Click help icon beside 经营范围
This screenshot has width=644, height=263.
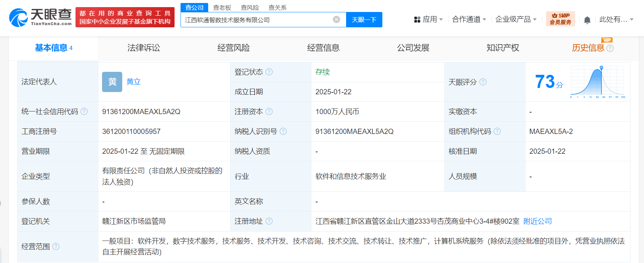point(56,247)
